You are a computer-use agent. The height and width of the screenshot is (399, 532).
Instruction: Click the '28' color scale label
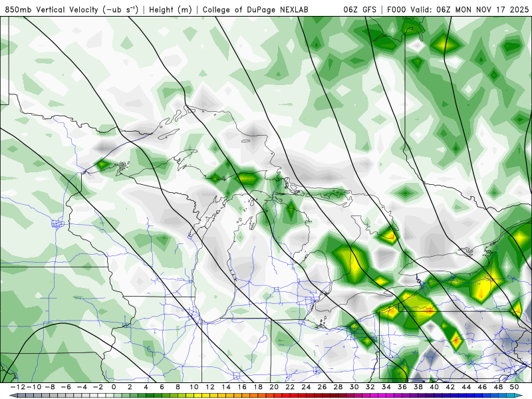pyautogui.click(x=338, y=387)
